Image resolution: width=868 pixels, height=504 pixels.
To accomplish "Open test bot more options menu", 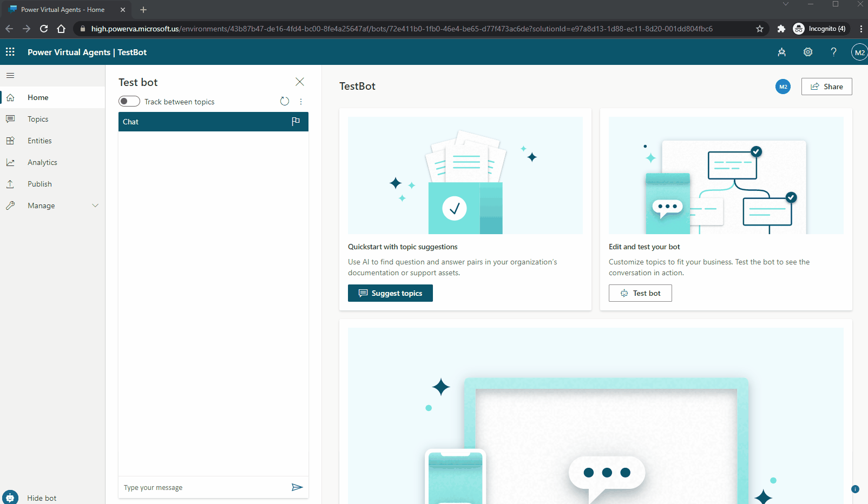I will tap(301, 101).
